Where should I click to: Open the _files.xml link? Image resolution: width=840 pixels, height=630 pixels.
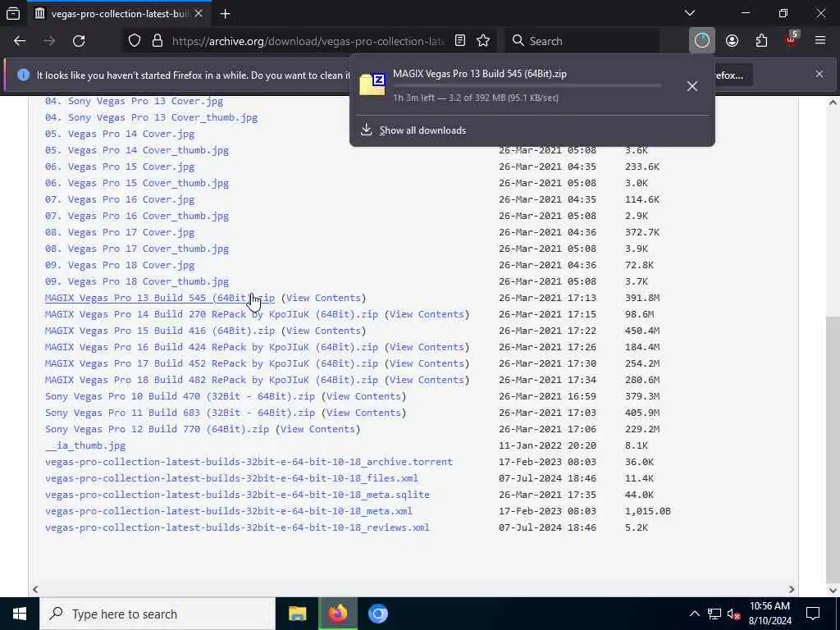[x=231, y=478]
